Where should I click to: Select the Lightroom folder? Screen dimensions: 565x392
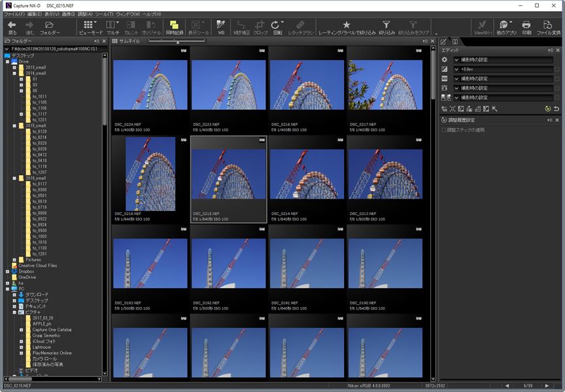[x=42, y=347]
